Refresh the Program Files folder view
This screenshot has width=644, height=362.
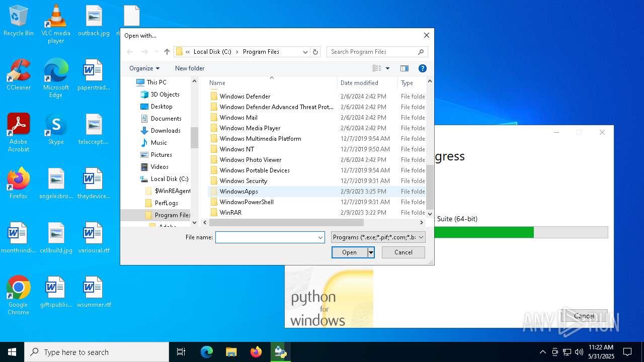pyautogui.click(x=315, y=52)
